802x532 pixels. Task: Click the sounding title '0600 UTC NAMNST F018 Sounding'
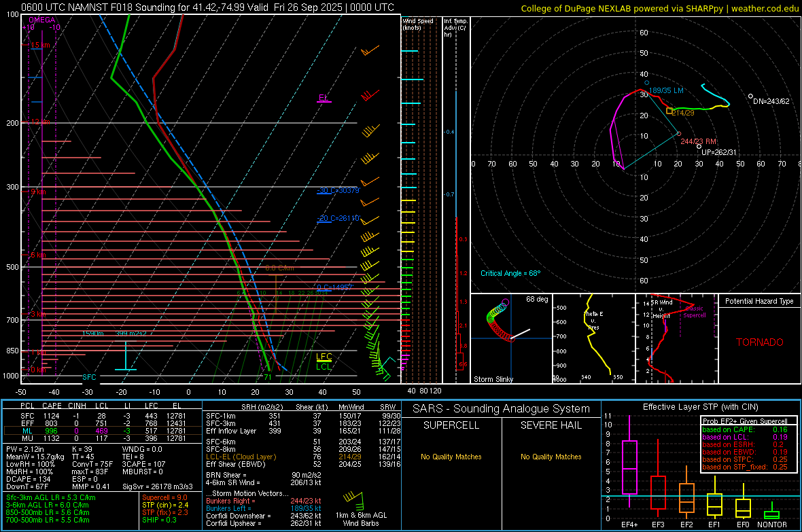click(x=102, y=7)
